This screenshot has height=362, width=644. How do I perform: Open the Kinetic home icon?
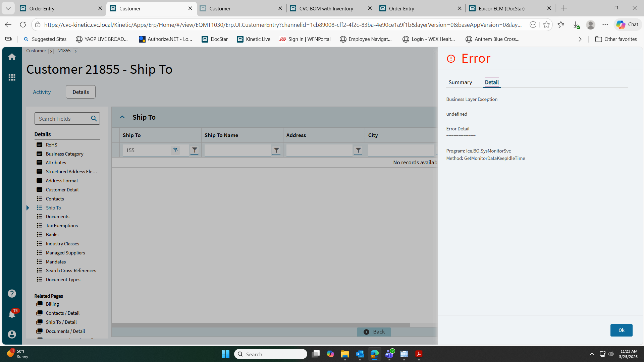12,57
